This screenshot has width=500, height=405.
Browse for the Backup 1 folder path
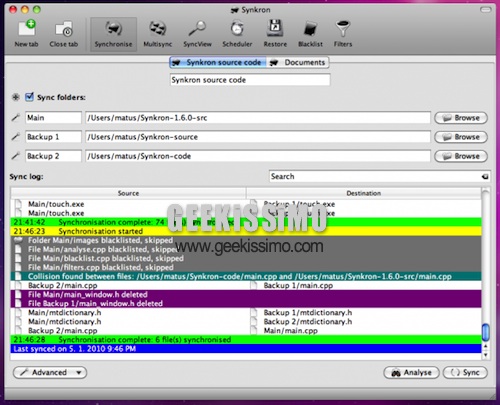point(461,137)
